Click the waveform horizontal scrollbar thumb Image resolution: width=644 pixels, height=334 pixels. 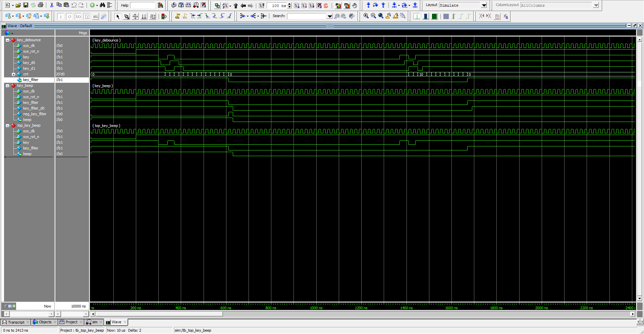click(x=159, y=314)
